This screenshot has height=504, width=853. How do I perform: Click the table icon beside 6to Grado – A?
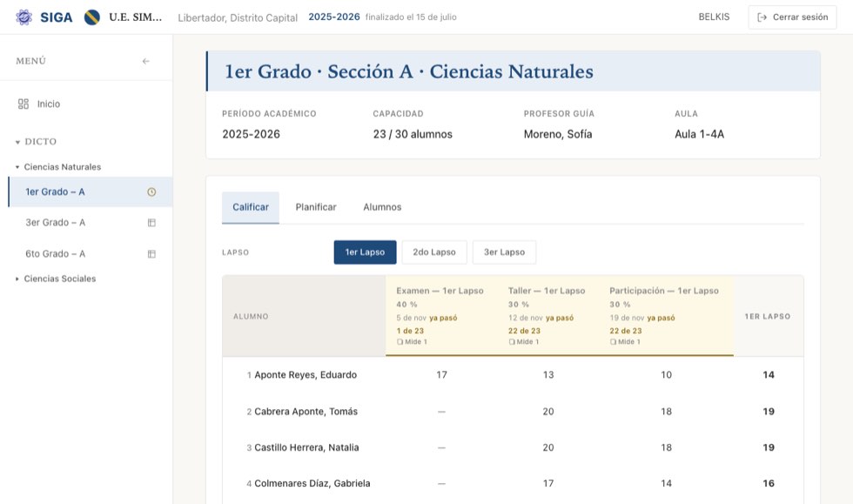[151, 253]
